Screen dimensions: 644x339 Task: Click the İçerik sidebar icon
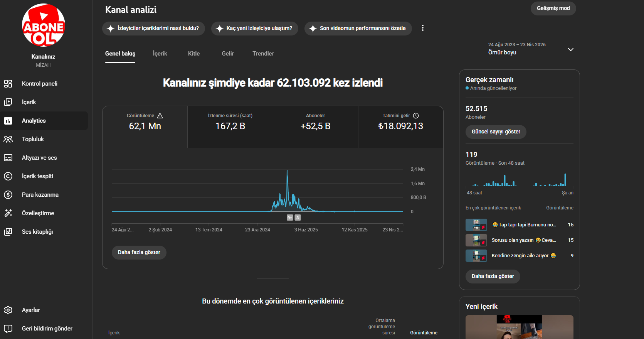point(8,102)
